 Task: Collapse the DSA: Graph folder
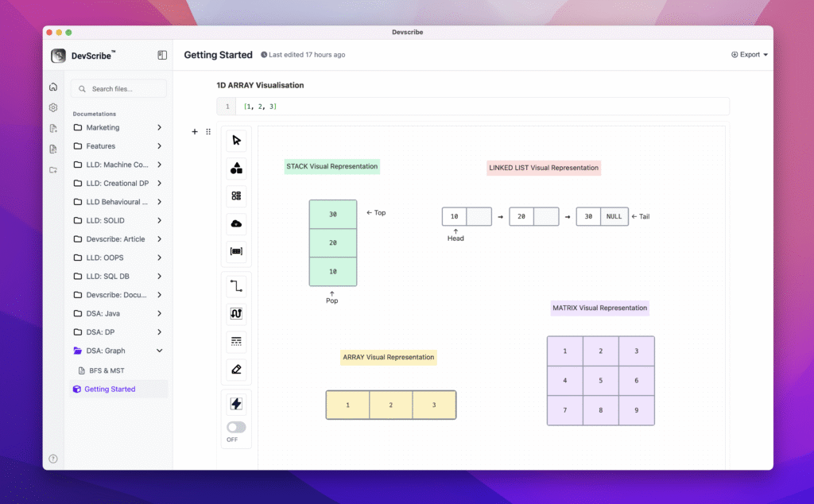point(159,351)
